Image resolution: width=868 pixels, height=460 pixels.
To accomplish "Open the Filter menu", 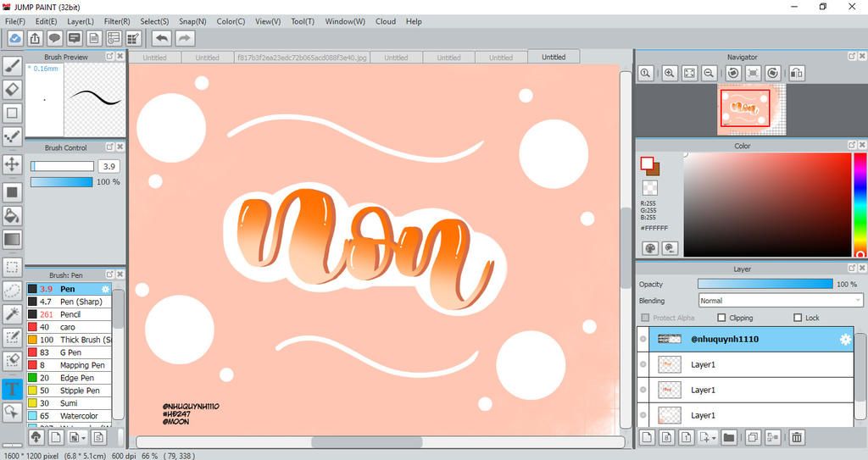I will 117,21.
